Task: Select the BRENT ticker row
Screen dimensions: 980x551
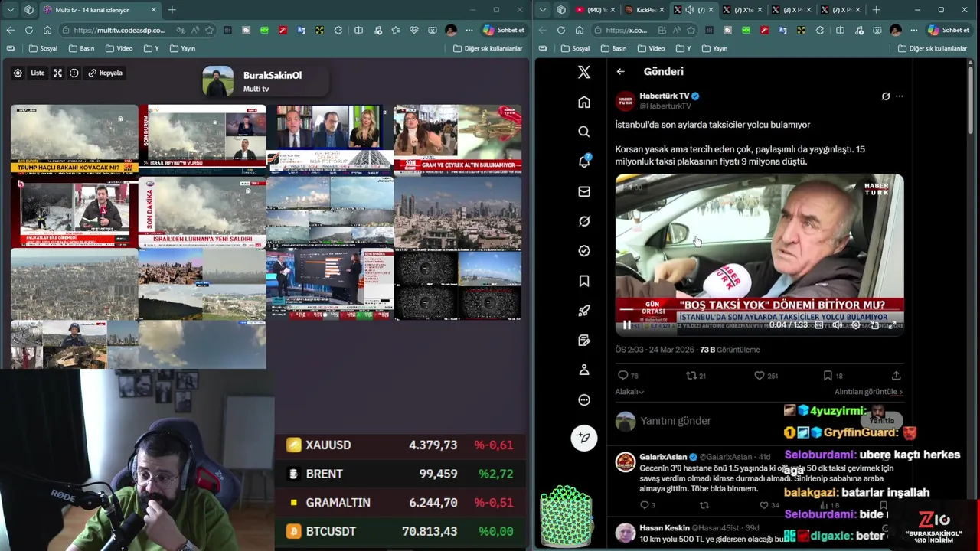Action: click(x=400, y=474)
